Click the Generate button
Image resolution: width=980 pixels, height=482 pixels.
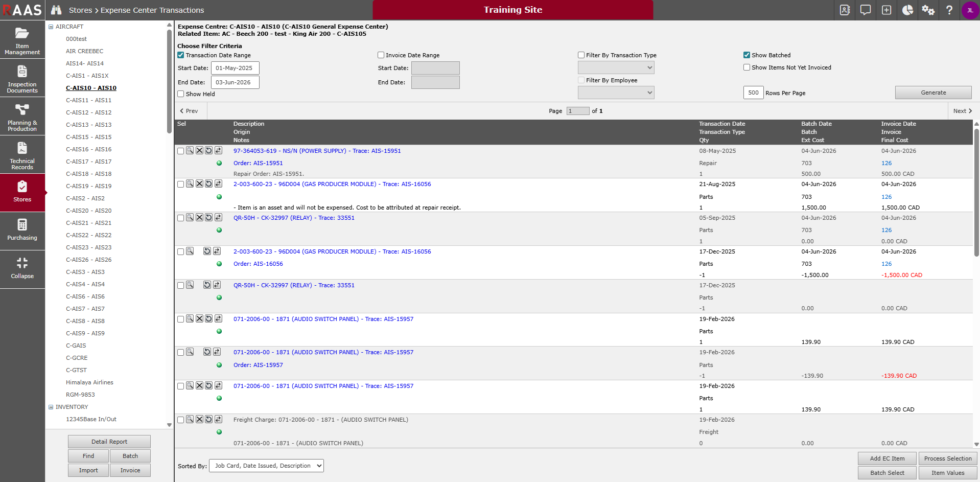[933, 93]
